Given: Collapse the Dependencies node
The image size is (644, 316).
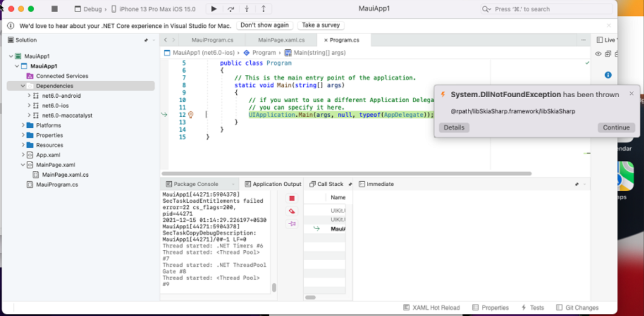Looking at the screenshot, I should click(22, 85).
